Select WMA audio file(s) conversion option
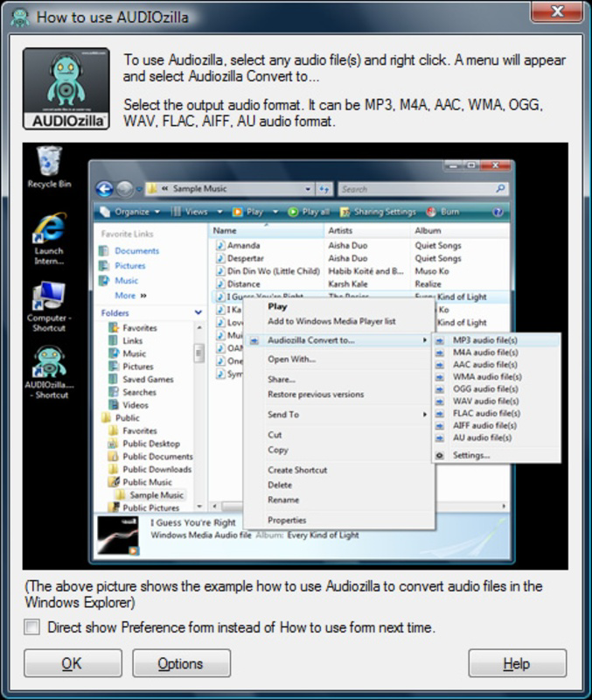 coord(496,377)
